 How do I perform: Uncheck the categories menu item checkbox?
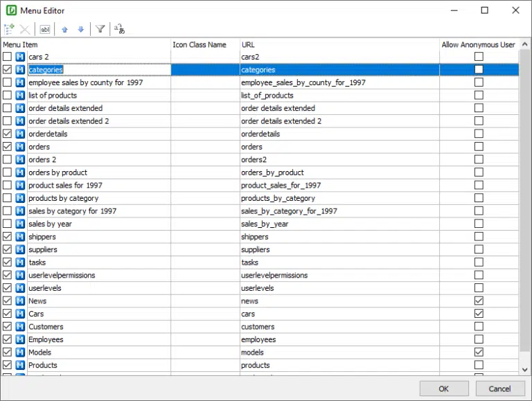7,69
